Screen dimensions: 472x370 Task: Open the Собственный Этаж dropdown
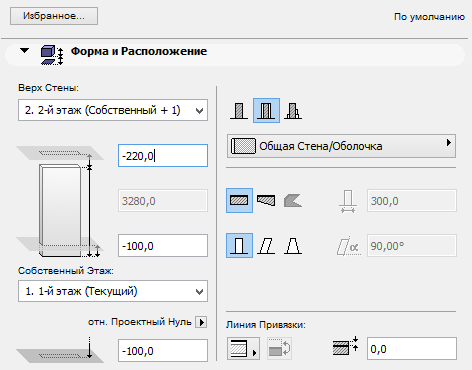(x=113, y=291)
